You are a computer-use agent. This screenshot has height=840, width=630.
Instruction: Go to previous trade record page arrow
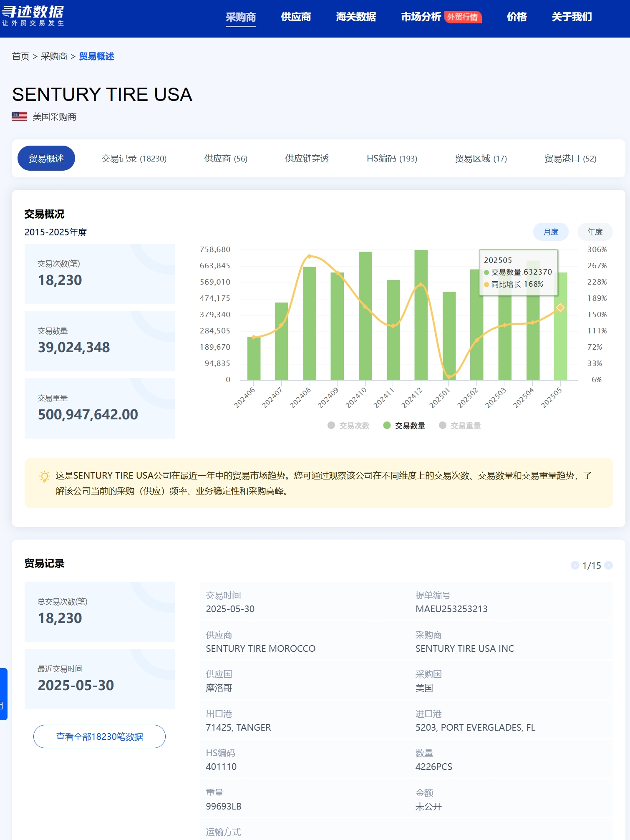coord(575,565)
